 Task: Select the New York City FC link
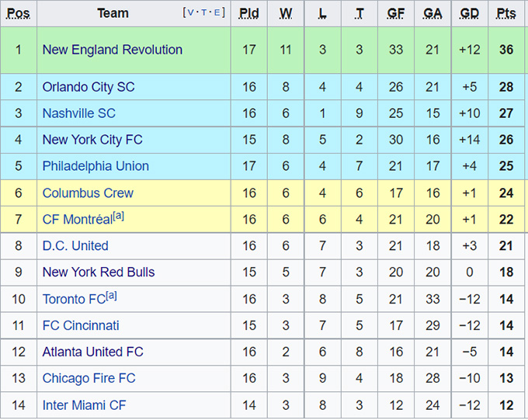pyautogui.click(x=92, y=140)
